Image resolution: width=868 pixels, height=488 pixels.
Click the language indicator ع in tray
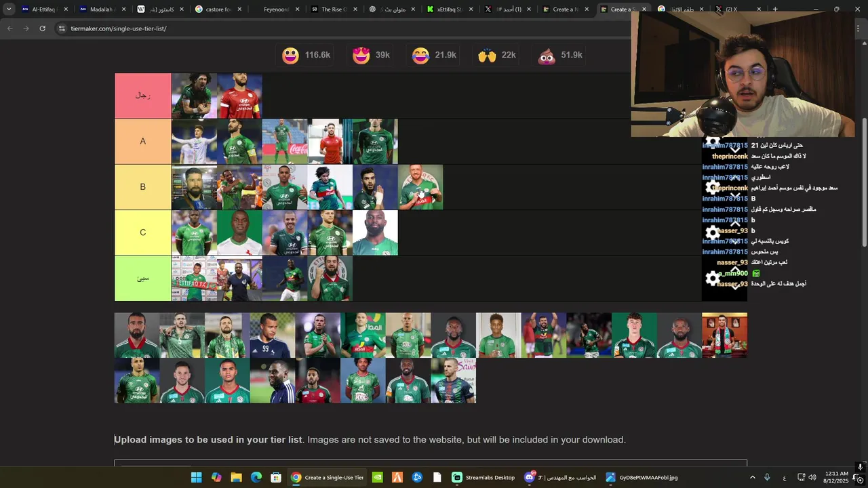click(785, 477)
